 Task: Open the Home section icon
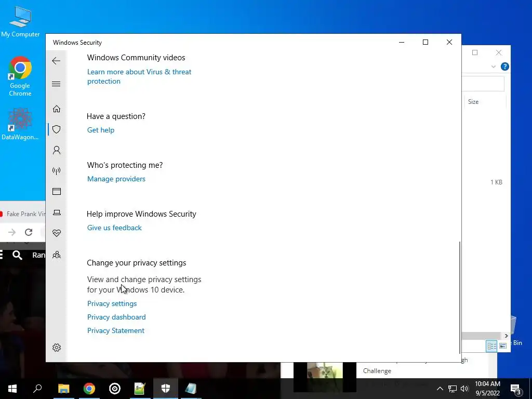pyautogui.click(x=56, y=109)
